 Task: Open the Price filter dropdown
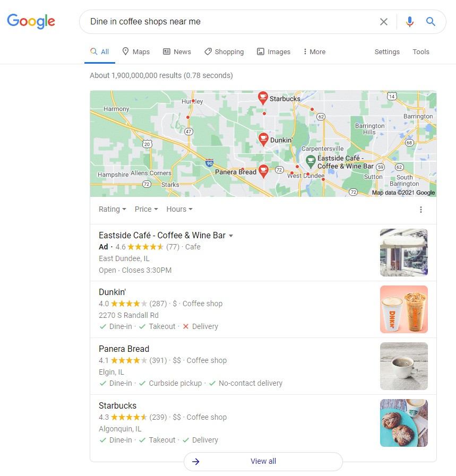(147, 209)
